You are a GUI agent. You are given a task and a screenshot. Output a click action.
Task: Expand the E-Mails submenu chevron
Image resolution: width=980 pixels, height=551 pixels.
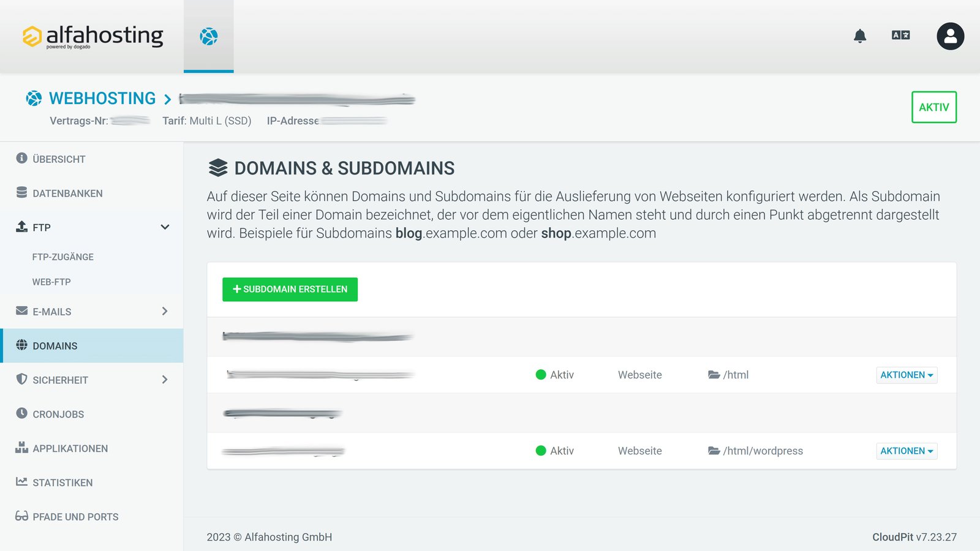tap(165, 312)
